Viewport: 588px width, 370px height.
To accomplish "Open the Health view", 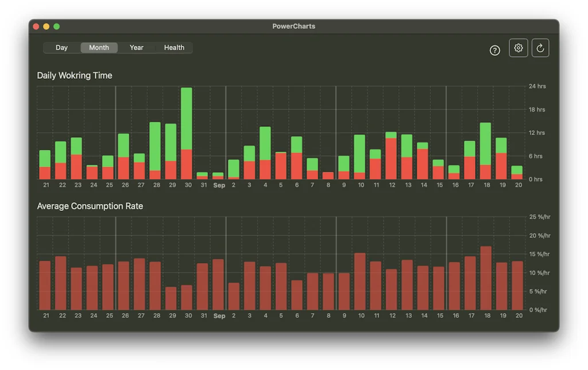I will click(174, 48).
